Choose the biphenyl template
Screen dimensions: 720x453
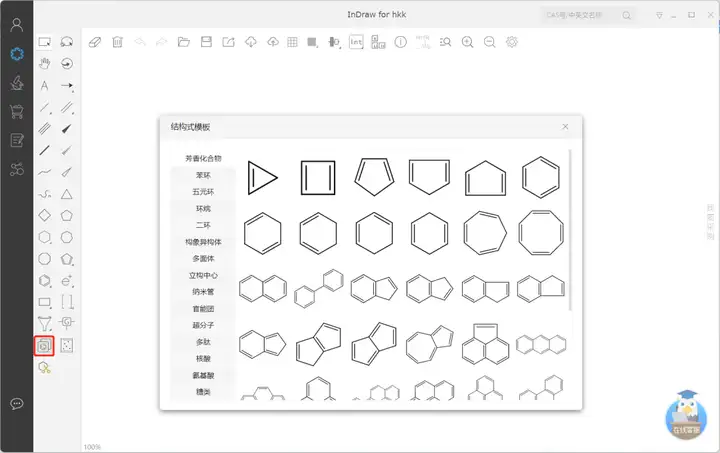point(319,289)
